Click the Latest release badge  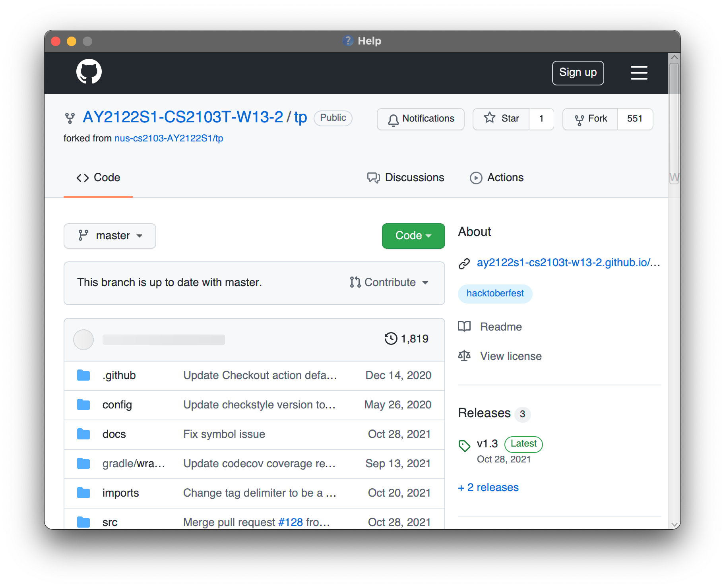(x=523, y=444)
